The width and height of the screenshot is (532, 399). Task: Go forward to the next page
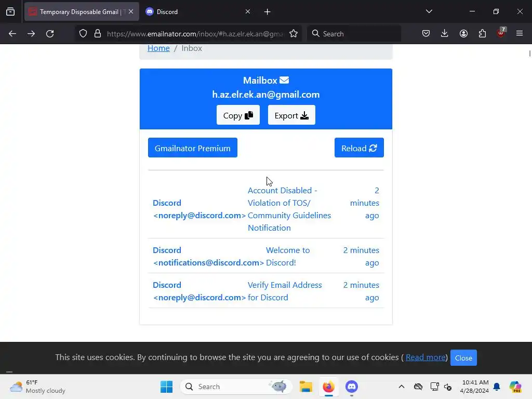tap(31, 34)
